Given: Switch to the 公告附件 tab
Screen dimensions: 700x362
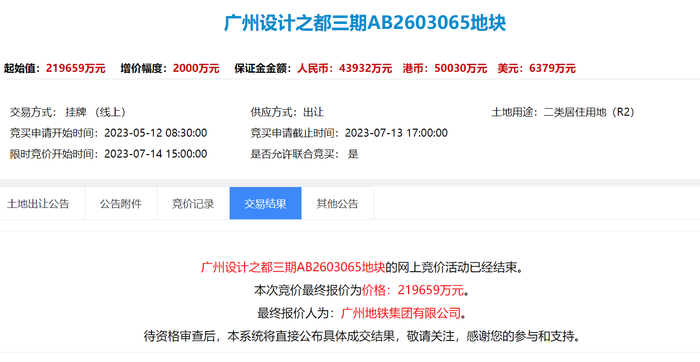Looking at the screenshot, I should 121,204.
